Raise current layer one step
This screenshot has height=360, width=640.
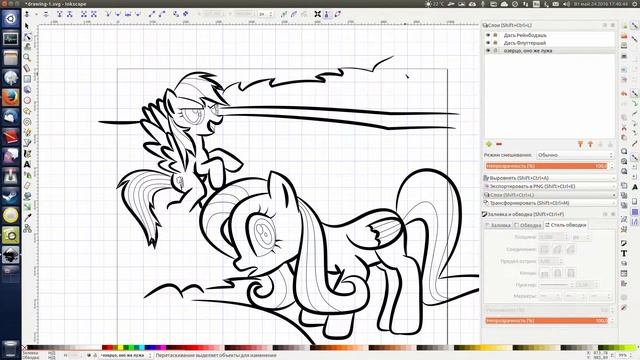[590, 144]
